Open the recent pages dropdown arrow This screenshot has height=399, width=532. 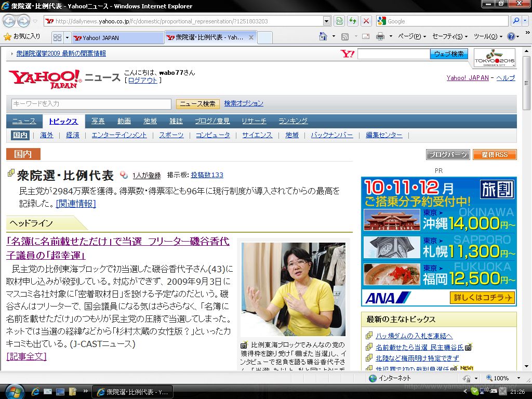click(35, 21)
